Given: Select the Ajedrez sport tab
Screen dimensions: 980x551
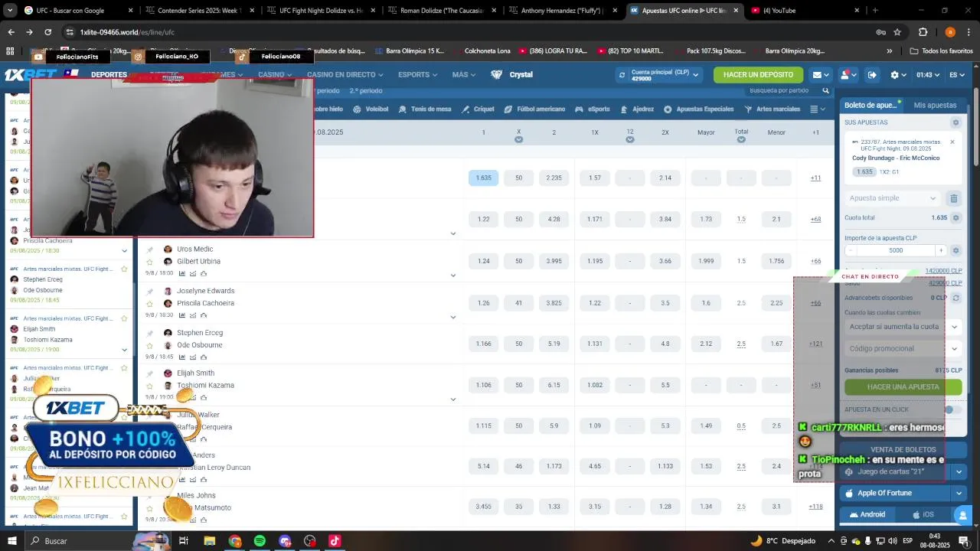Looking at the screenshot, I should (637, 109).
